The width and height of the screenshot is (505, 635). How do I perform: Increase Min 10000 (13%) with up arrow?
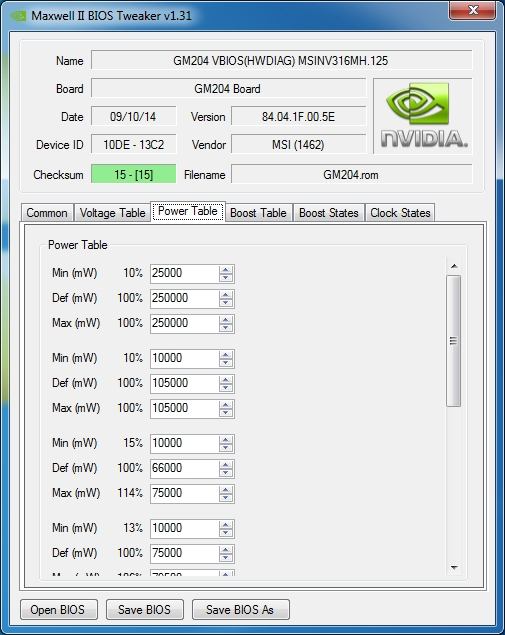pos(226,525)
